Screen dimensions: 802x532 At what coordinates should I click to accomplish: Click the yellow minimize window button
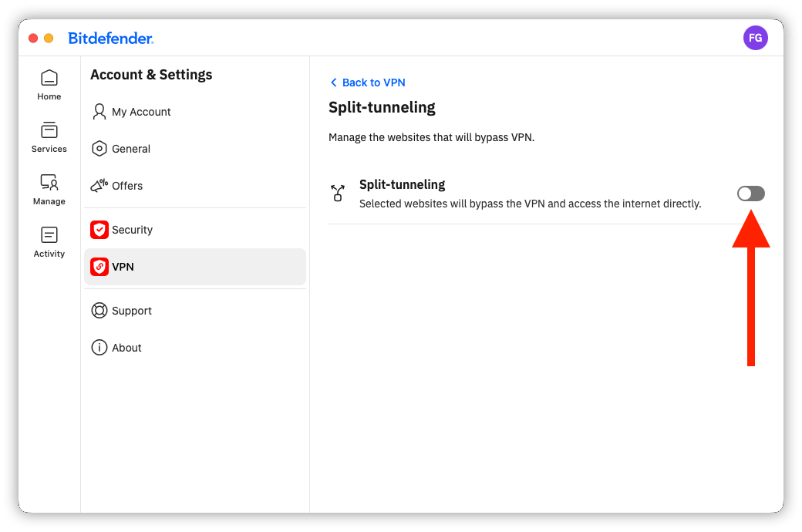pyautogui.click(x=49, y=39)
